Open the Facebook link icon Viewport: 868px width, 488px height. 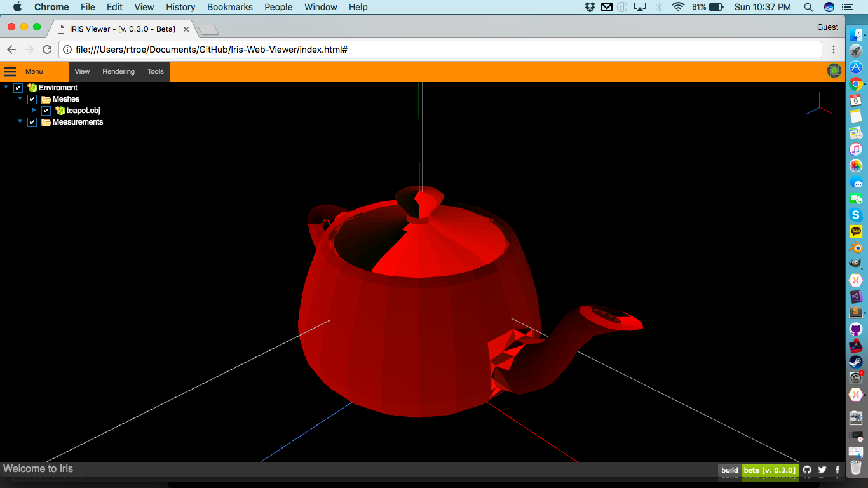click(x=837, y=470)
